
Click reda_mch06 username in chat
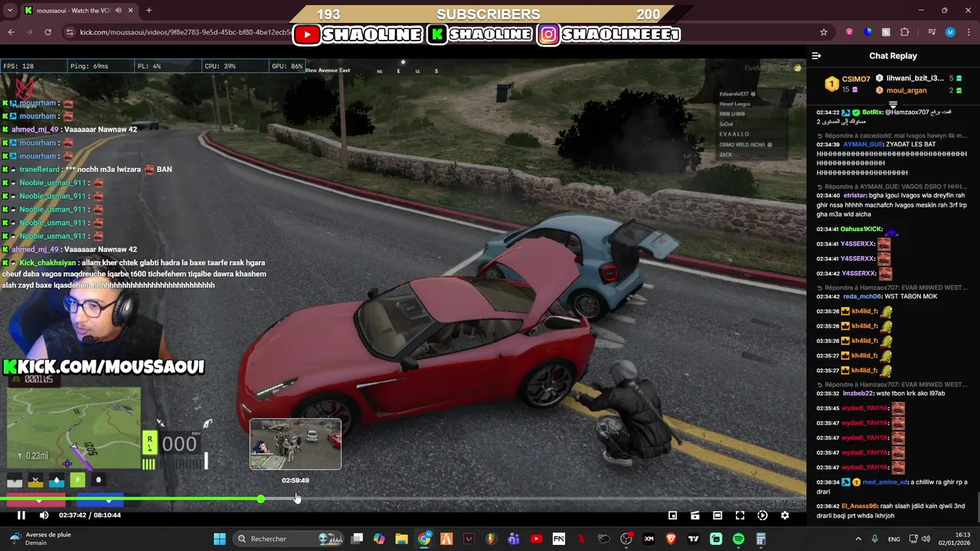click(863, 297)
